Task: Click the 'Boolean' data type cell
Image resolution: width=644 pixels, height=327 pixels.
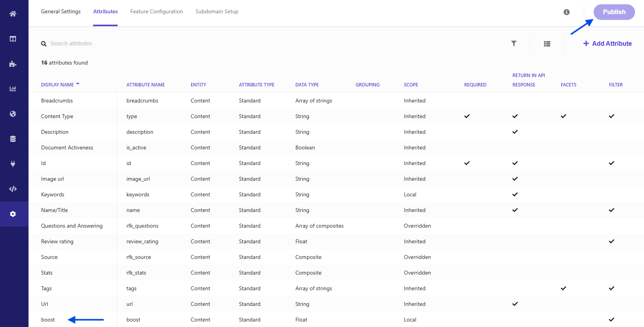Action: [x=305, y=147]
